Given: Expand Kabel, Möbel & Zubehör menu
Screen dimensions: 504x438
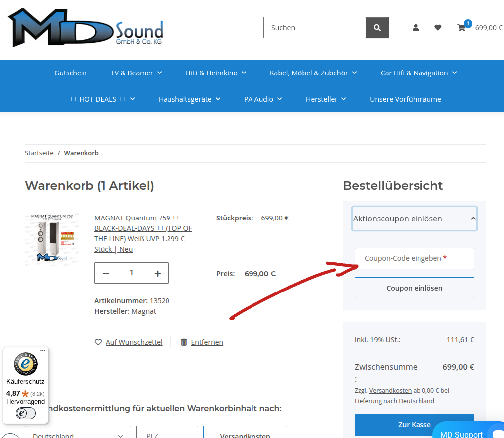Looking at the screenshot, I should 314,73.
